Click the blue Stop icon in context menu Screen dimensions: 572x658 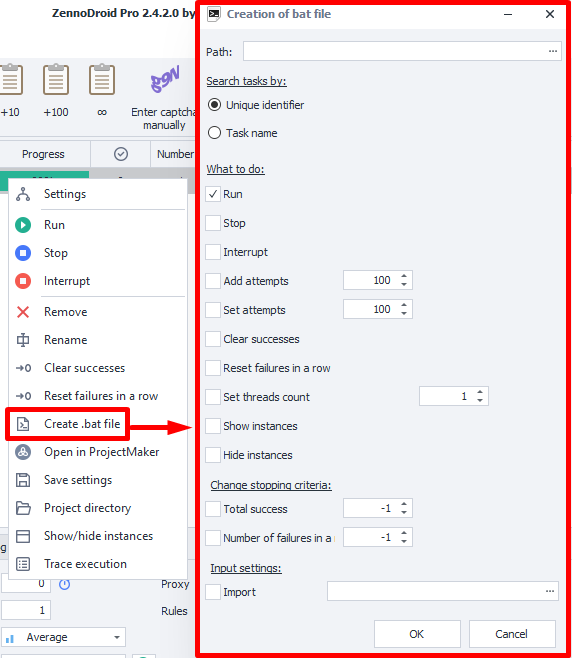(x=23, y=253)
